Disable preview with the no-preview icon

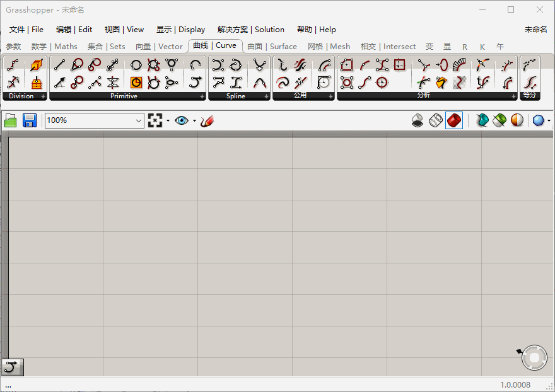pyautogui.click(x=418, y=120)
